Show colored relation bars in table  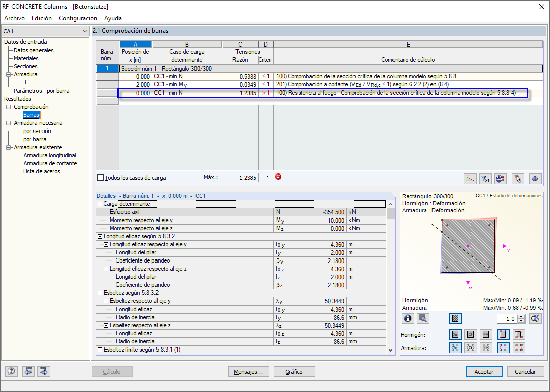469,179
